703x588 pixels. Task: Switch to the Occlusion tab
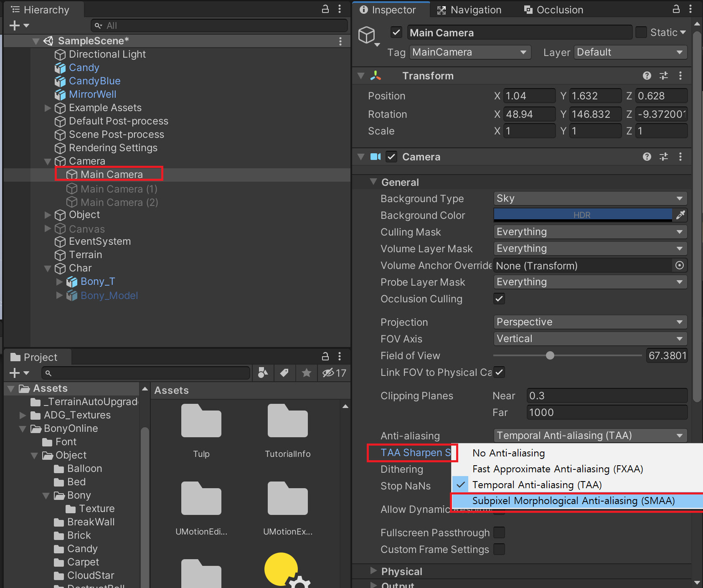coord(554,10)
